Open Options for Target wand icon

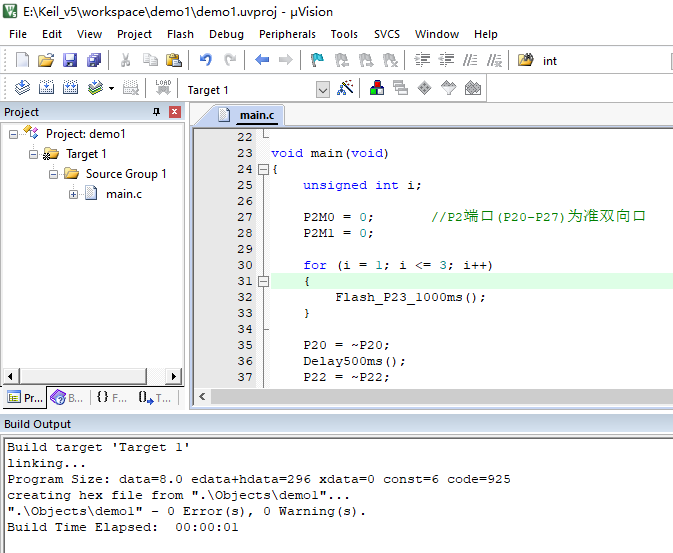pos(345,88)
